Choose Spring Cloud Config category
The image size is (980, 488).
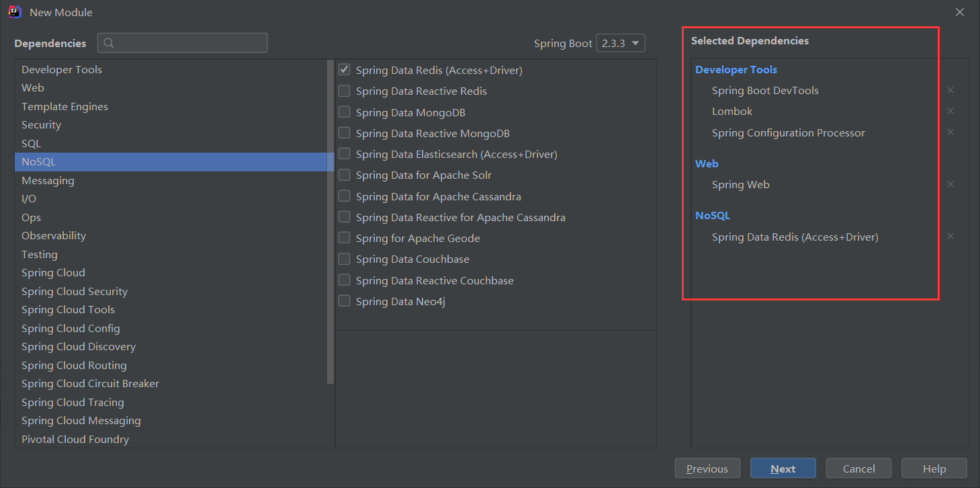(171, 328)
